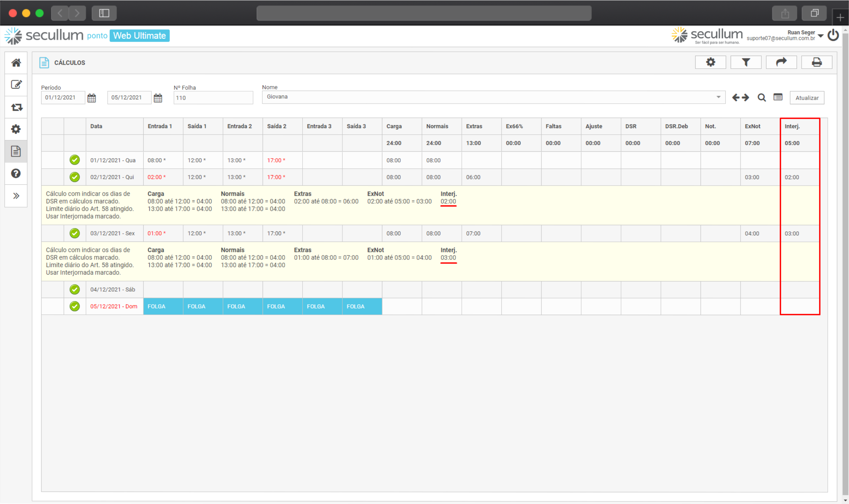Click the Nº Folha input field
The height and width of the screenshot is (504, 849).
(x=213, y=98)
